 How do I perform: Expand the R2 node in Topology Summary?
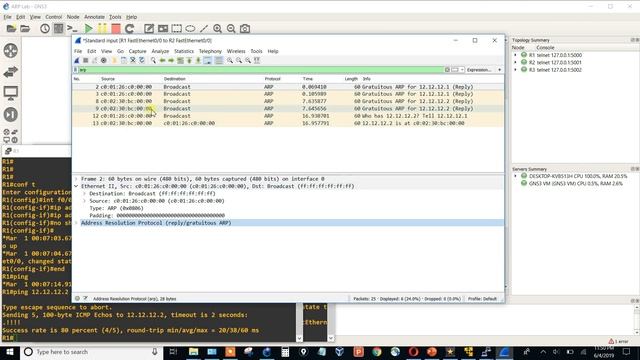[x=515, y=62]
